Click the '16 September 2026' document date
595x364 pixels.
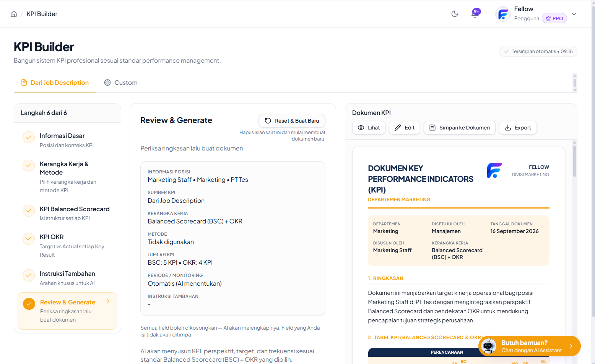[515, 231]
